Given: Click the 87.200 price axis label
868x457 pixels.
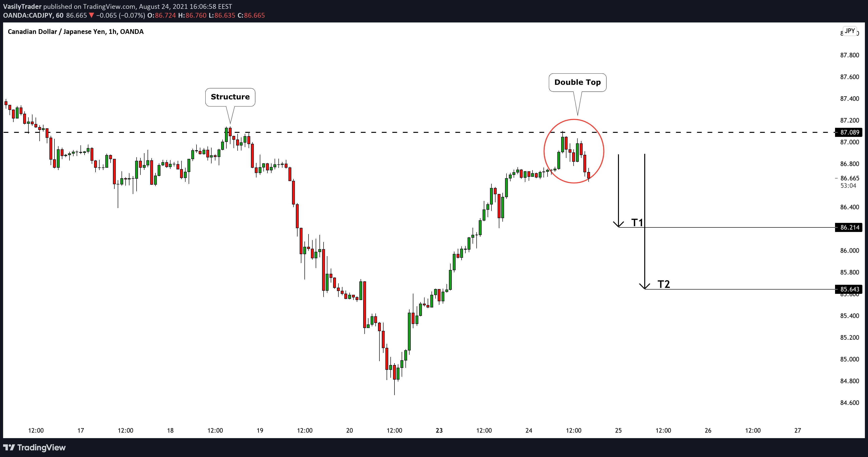Looking at the screenshot, I should tap(849, 120).
